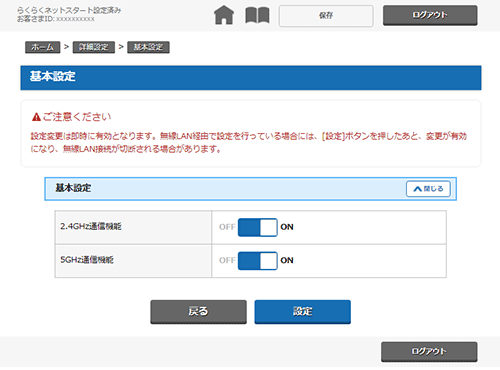Click the red warning triangle icon
Screen dimensions: 500x370
coord(36,117)
